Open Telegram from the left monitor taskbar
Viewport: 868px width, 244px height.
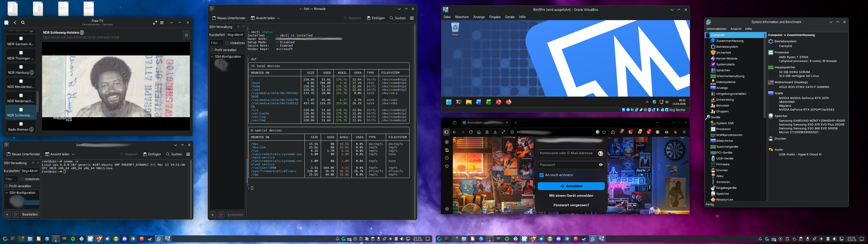click(133, 239)
